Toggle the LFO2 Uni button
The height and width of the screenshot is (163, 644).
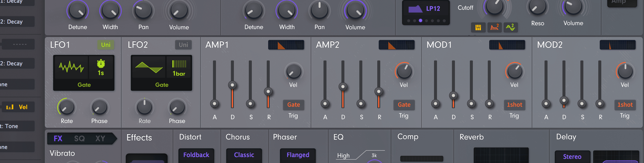point(183,45)
